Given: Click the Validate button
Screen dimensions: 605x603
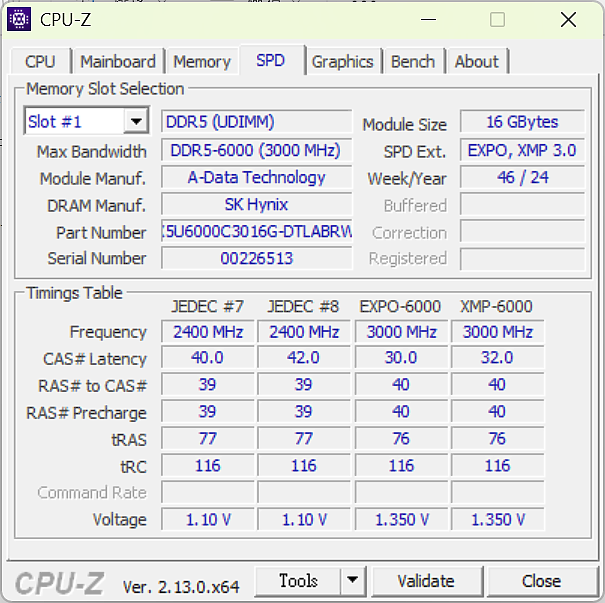Looking at the screenshot, I should pos(426,581).
